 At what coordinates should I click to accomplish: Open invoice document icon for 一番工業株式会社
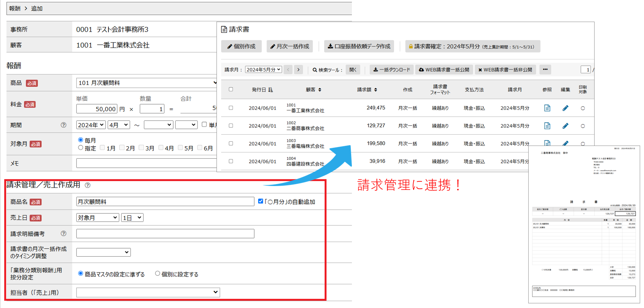547,108
